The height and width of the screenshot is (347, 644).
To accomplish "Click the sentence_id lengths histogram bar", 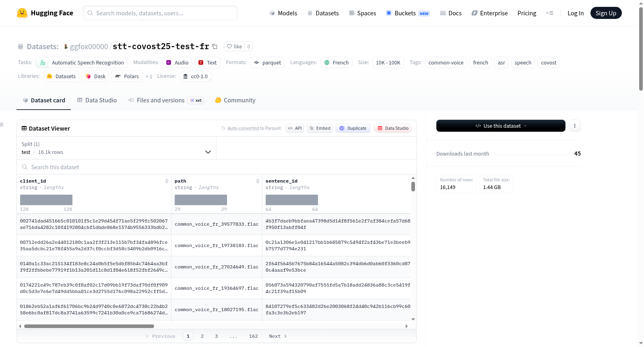I will [x=292, y=200].
